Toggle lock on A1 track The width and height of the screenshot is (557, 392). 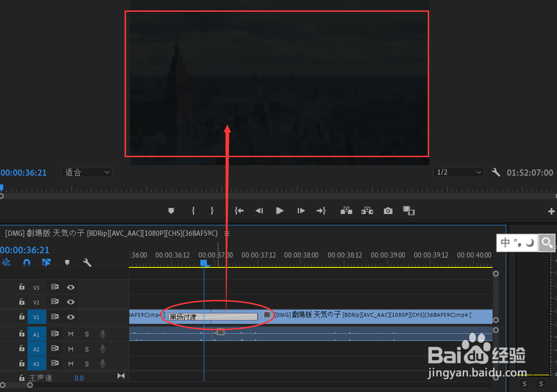point(22,334)
